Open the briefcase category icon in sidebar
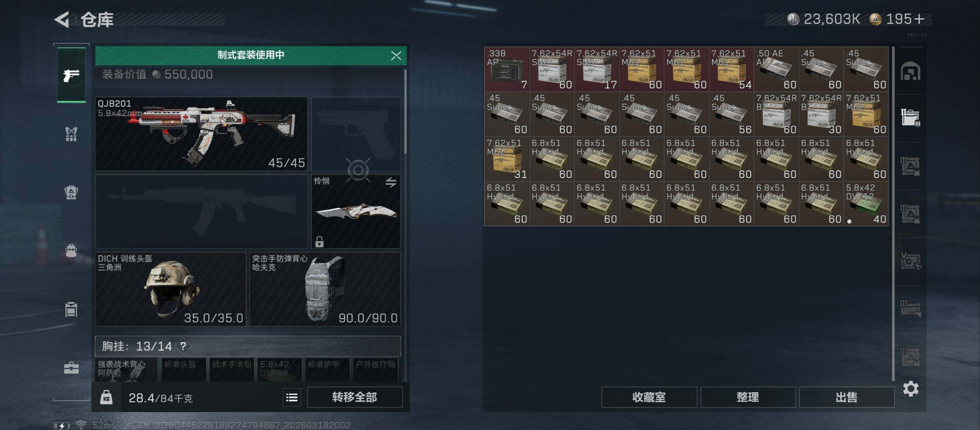 (x=71, y=367)
